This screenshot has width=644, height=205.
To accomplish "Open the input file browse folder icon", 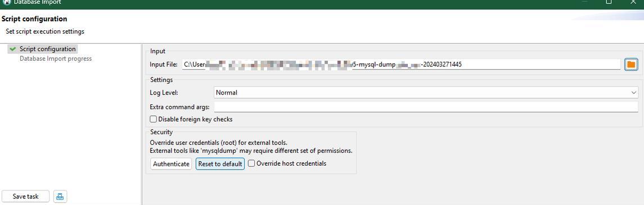I will [631, 65].
